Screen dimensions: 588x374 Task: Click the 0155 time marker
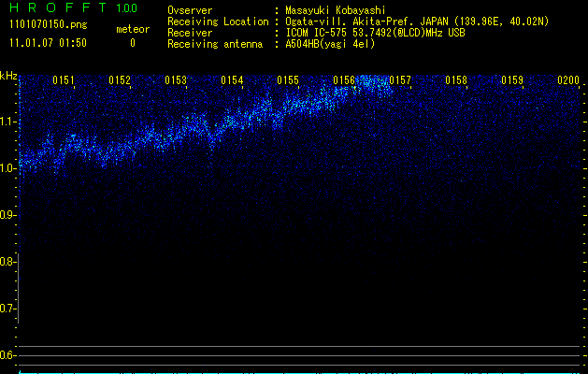(x=288, y=80)
